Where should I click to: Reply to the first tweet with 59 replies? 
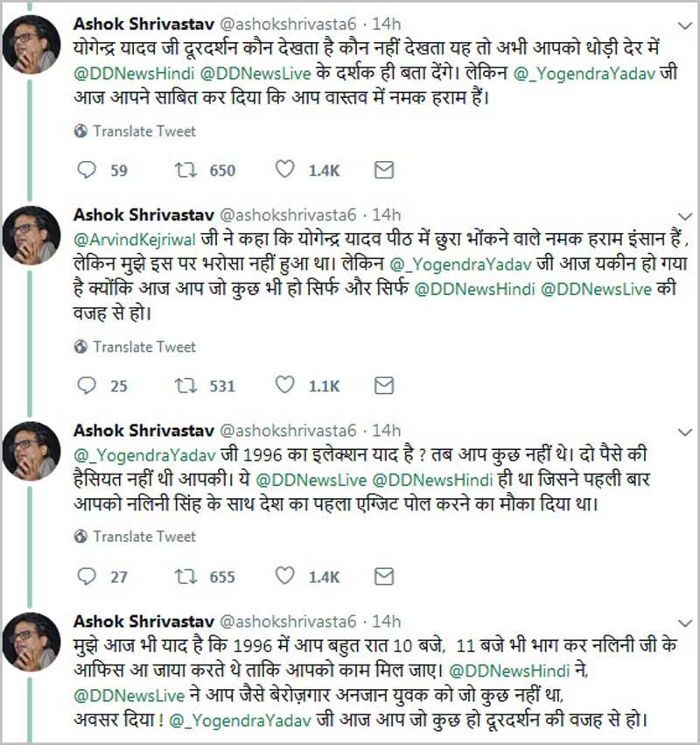click(x=87, y=170)
